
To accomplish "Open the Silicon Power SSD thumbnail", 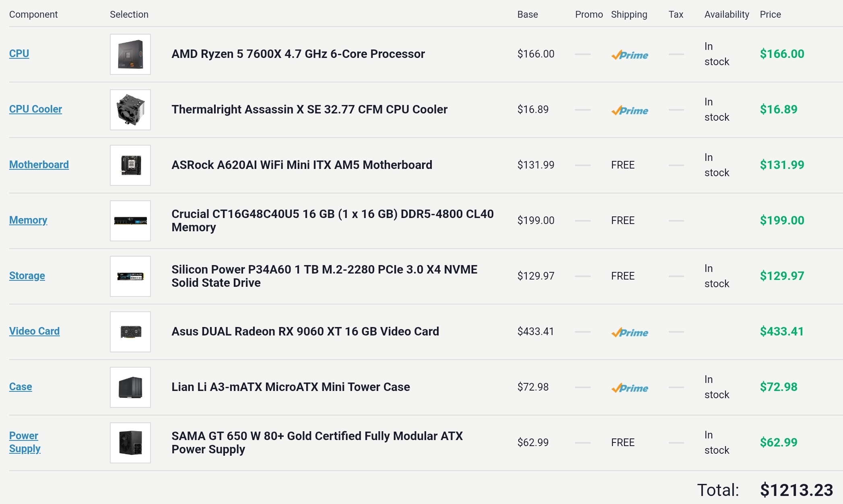I will tap(130, 276).
